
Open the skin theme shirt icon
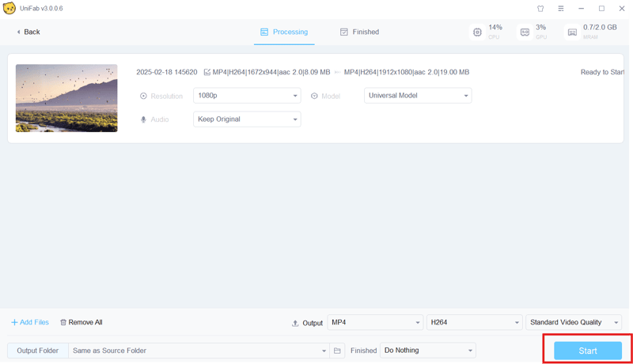(x=540, y=9)
